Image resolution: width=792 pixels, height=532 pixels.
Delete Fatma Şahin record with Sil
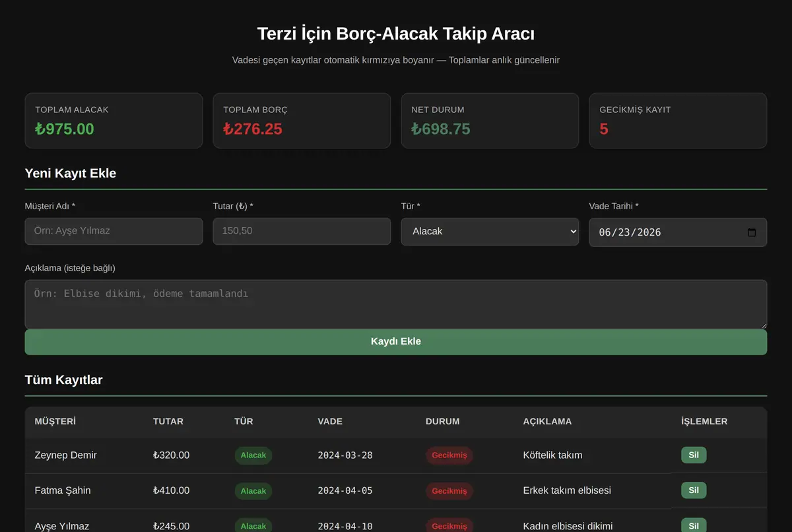tap(694, 490)
